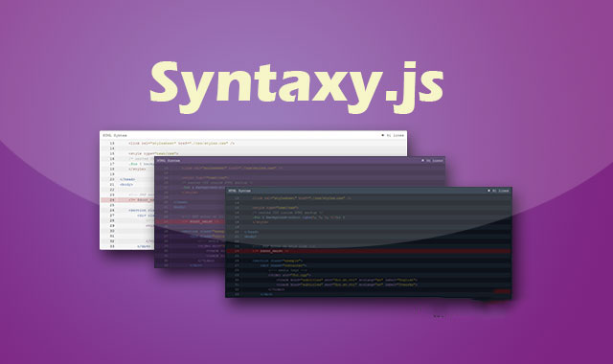Screen dimensions: 613x364
Task: Click line number 33 in the white window
Action: pos(112,246)
